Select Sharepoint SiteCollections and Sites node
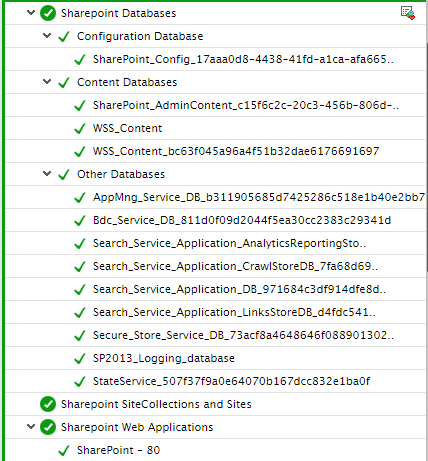Screen dimensions: 428x461 coord(156,404)
